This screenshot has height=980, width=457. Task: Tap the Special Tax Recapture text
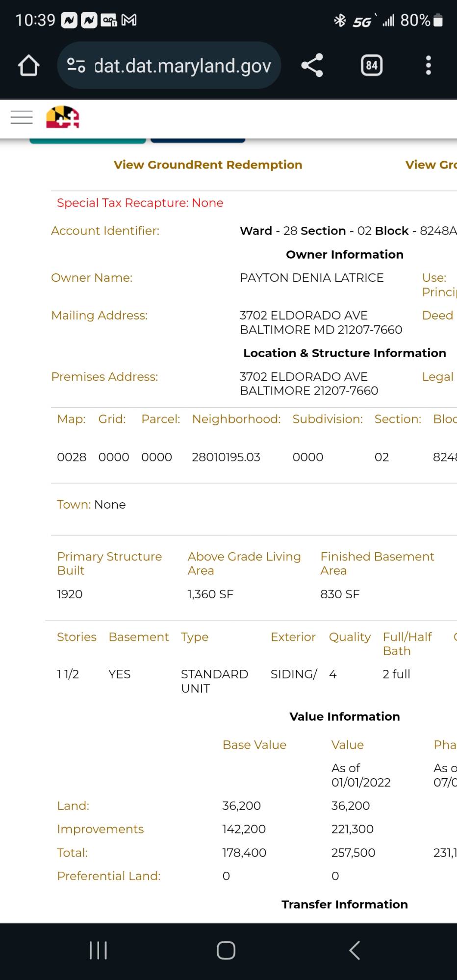point(140,203)
